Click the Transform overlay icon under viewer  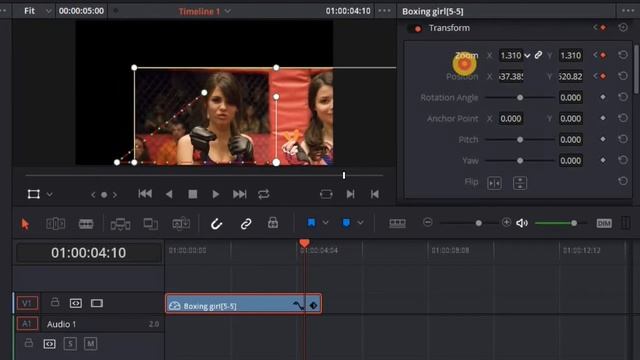[33, 194]
